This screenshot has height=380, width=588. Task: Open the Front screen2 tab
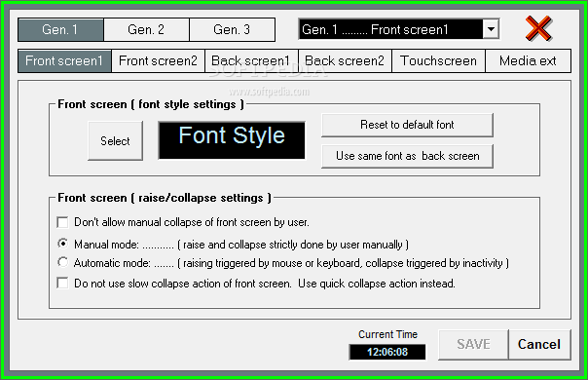click(x=158, y=60)
